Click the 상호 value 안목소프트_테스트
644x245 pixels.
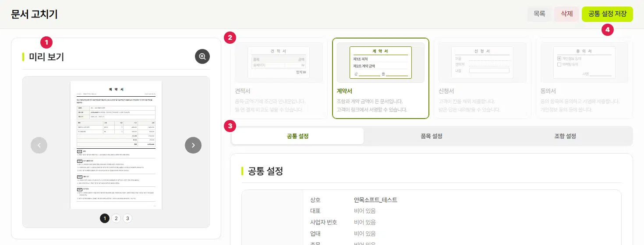click(x=375, y=200)
